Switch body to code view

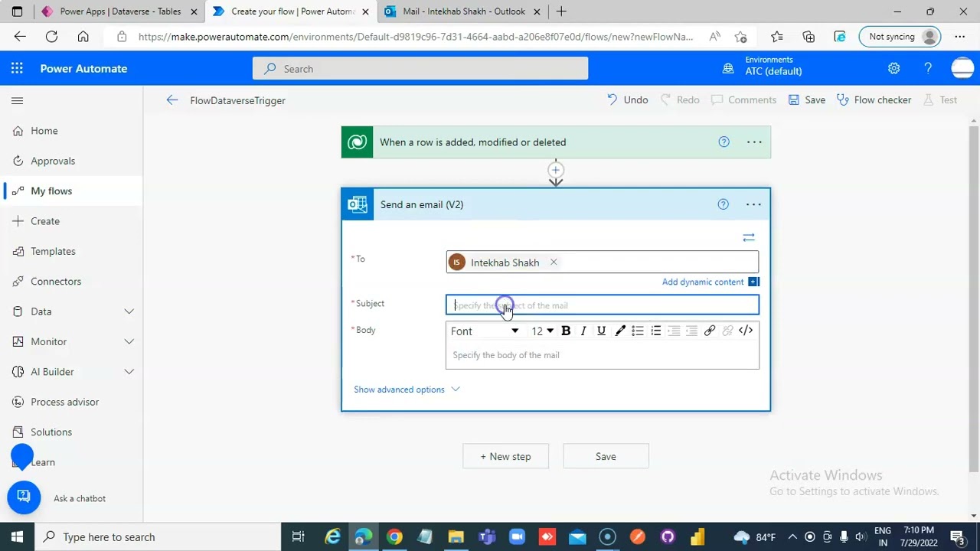pos(746,331)
